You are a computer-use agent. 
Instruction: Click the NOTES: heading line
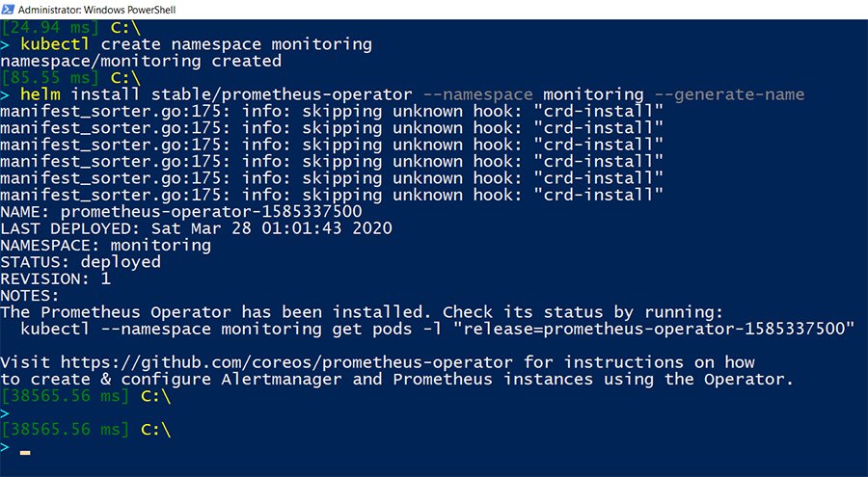[x=30, y=295]
